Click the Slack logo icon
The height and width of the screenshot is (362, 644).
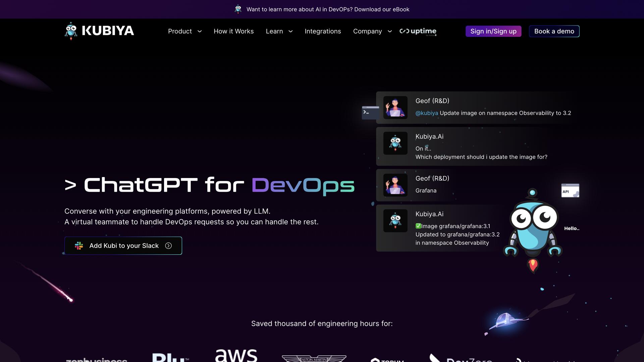coord(79,246)
